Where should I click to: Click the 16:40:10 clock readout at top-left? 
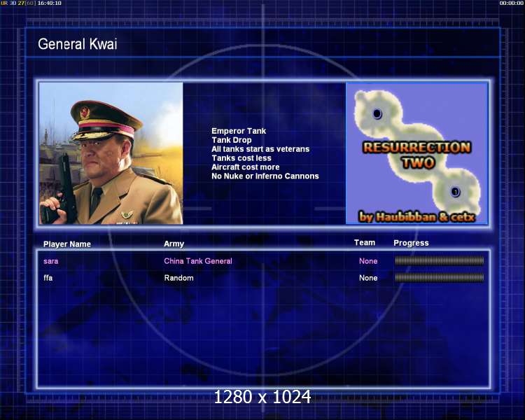(x=49, y=3)
